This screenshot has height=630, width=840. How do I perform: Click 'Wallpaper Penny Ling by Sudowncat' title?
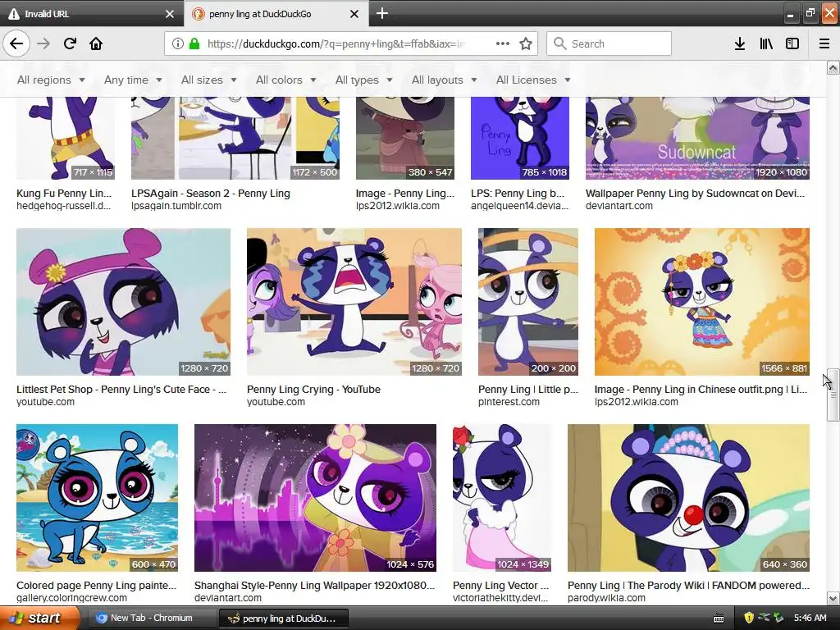click(695, 194)
